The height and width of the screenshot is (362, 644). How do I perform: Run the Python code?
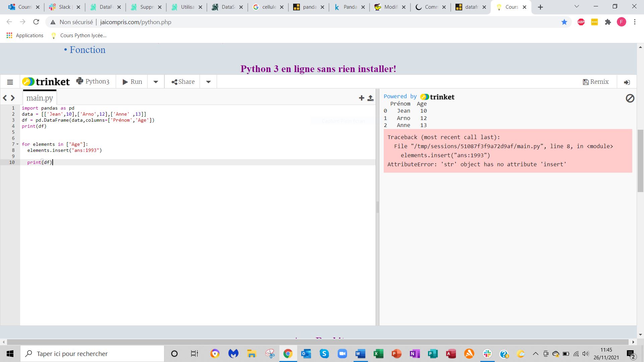point(132,82)
